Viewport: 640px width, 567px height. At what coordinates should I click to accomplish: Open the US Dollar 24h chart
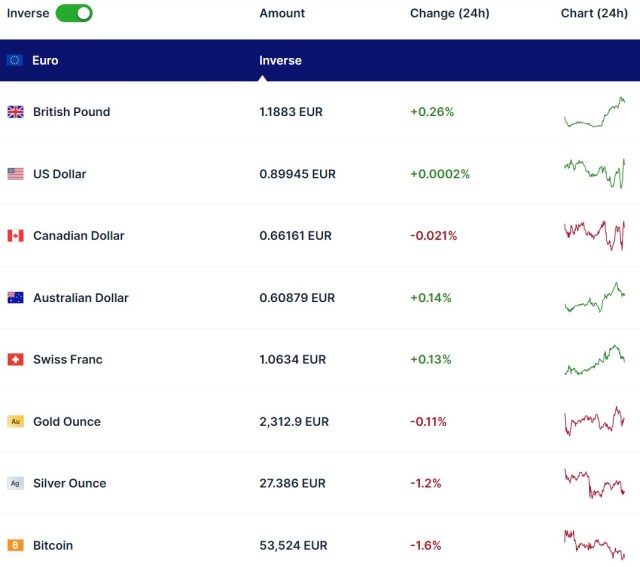(x=594, y=173)
